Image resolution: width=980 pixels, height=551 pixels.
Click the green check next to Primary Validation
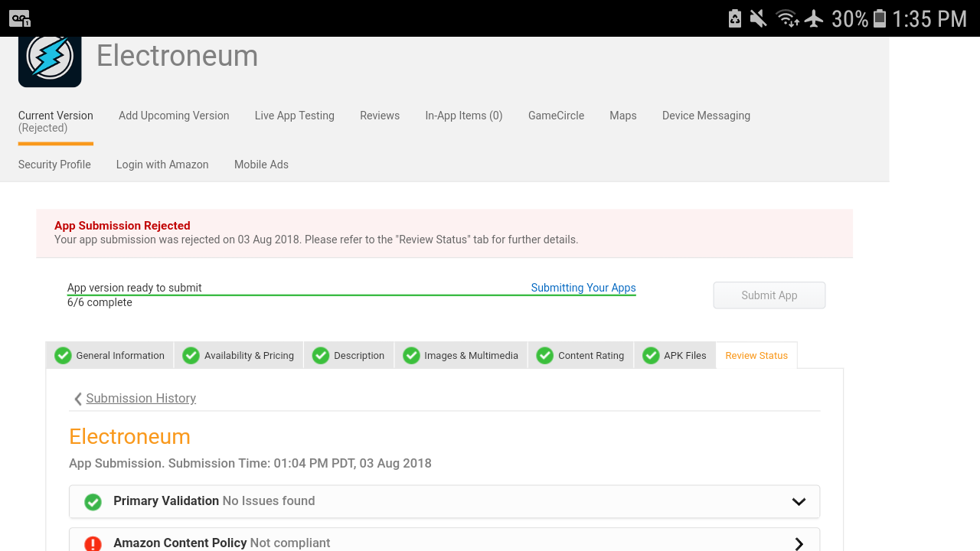93,502
